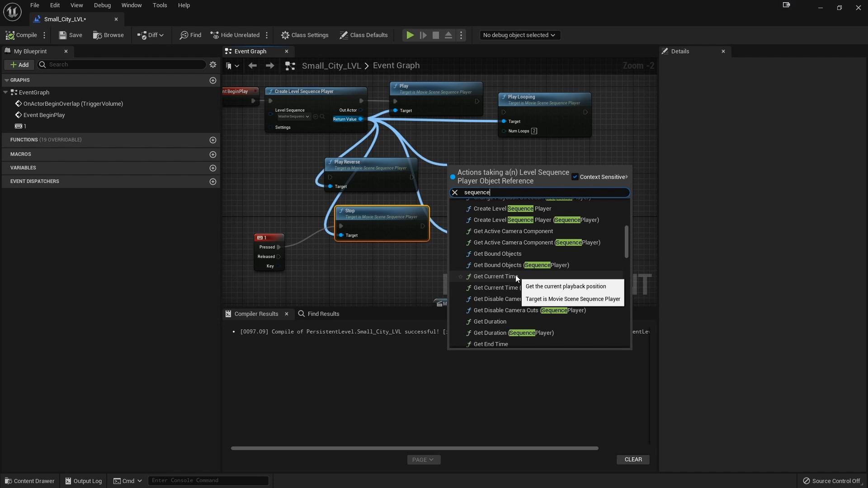868x488 pixels.
Task: Navigate forward in graph history
Action: coord(270,66)
